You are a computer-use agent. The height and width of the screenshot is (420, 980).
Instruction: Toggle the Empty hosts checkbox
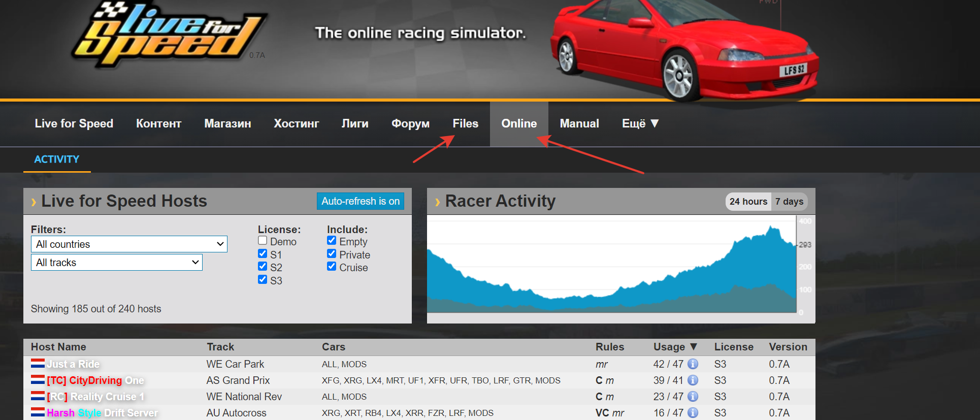pos(332,241)
